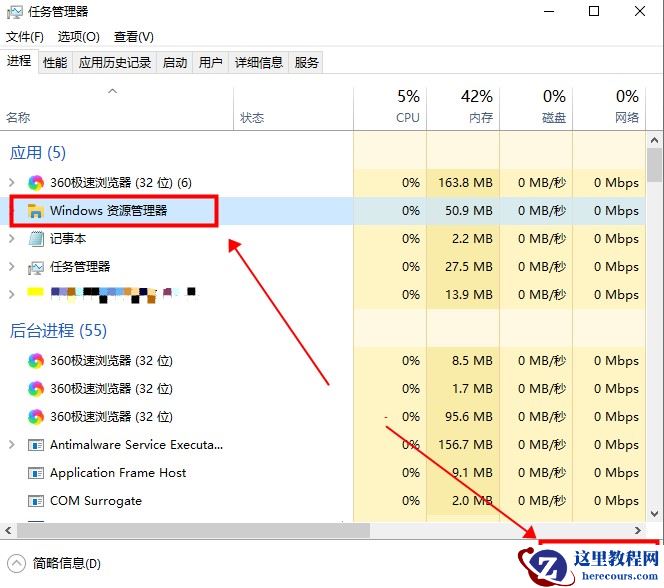Click the horizontal scrollbar right arrow
This screenshot has width=664, height=588.
(x=638, y=530)
